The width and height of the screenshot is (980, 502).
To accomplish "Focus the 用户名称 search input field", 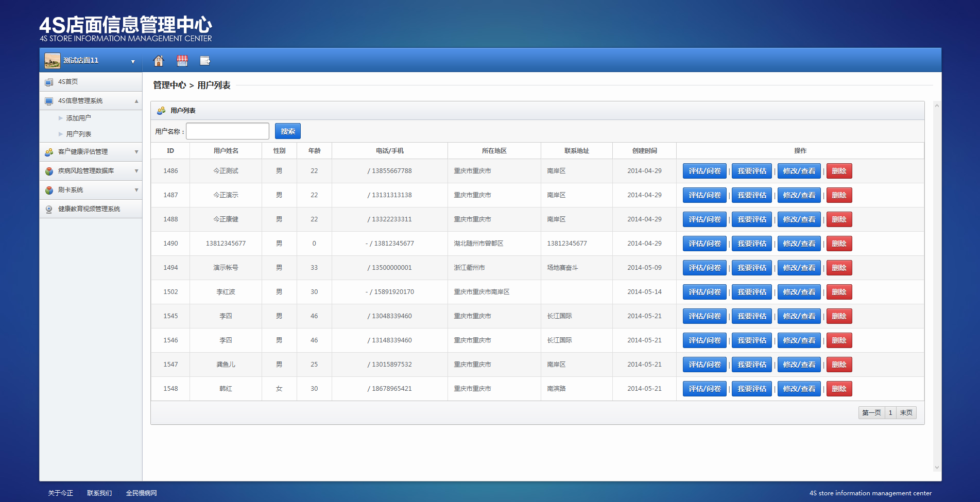I will [228, 131].
